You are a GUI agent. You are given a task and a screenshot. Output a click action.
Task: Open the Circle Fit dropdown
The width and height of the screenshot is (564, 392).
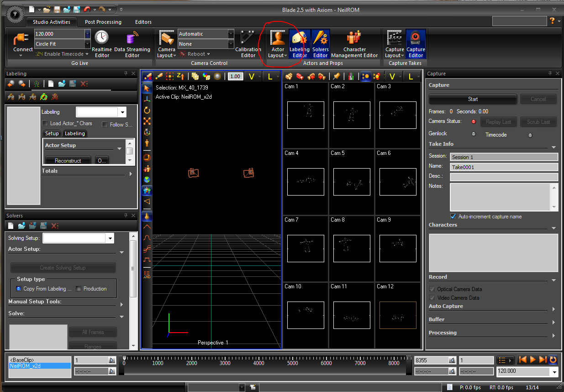click(88, 44)
